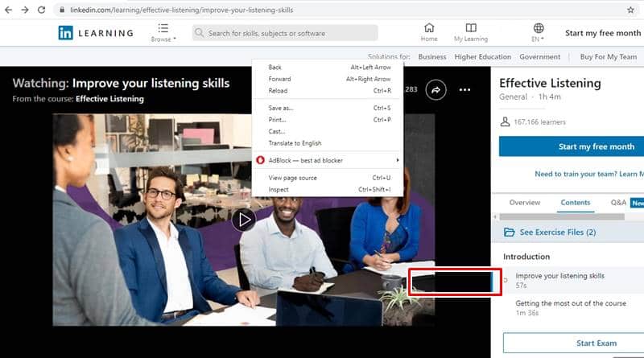Screen dimensions: 644x358
Task: Switch to the Overview tab
Action: [525, 203]
